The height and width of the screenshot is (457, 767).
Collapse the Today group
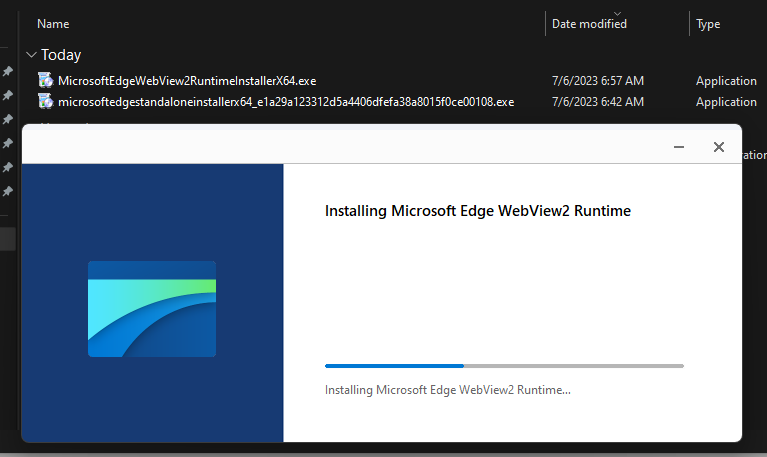[x=31, y=55]
